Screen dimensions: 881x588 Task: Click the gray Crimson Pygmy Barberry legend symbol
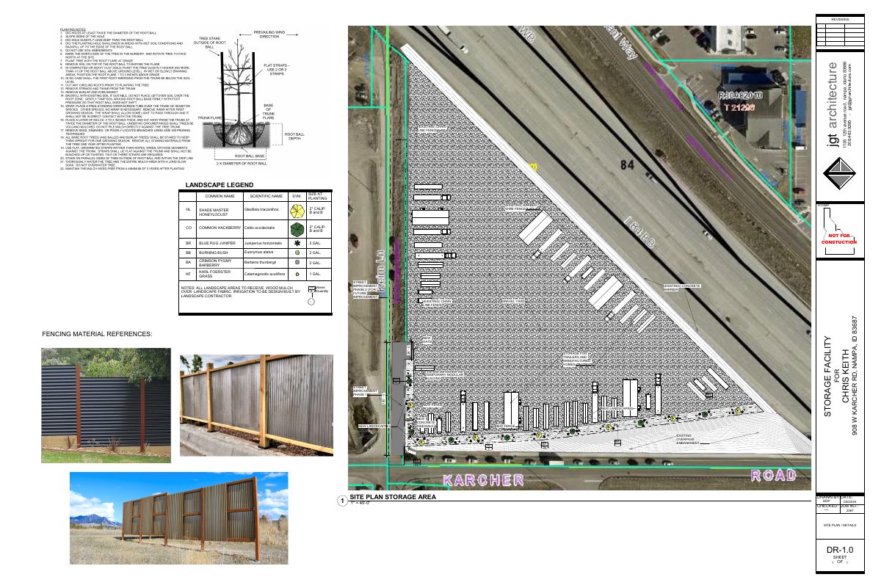tap(297, 263)
